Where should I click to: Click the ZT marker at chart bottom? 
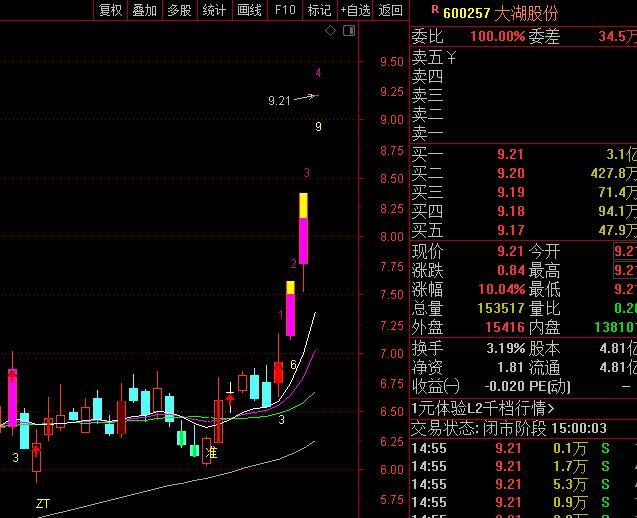click(x=42, y=502)
